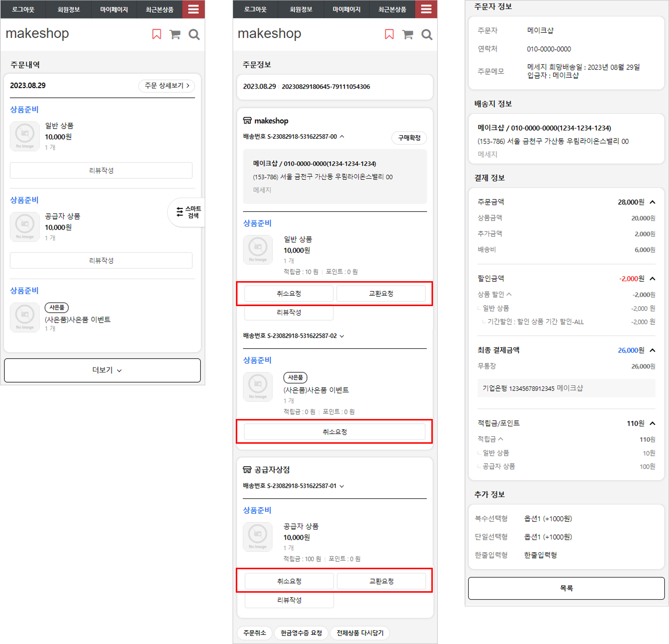This screenshot has height=644, width=669.
Task: Collapse the 주문금액 28,000원 section
Action: [652, 202]
